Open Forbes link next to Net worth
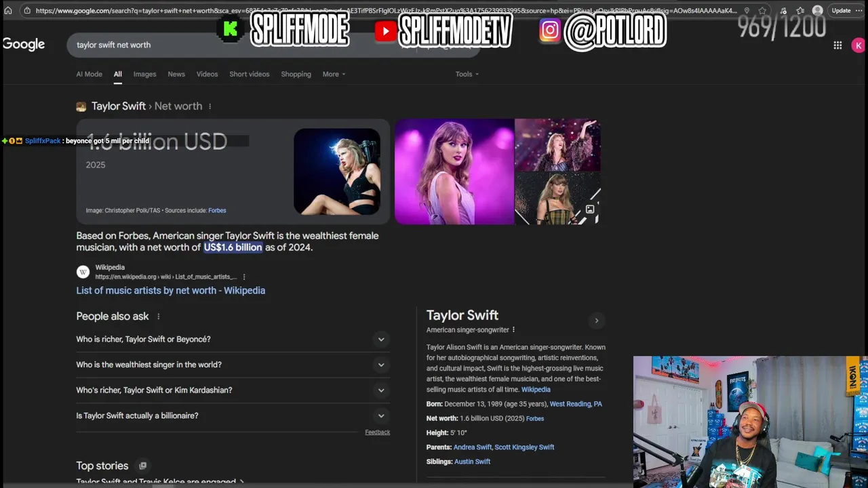This screenshot has width=868, height=488. point(535,419)
